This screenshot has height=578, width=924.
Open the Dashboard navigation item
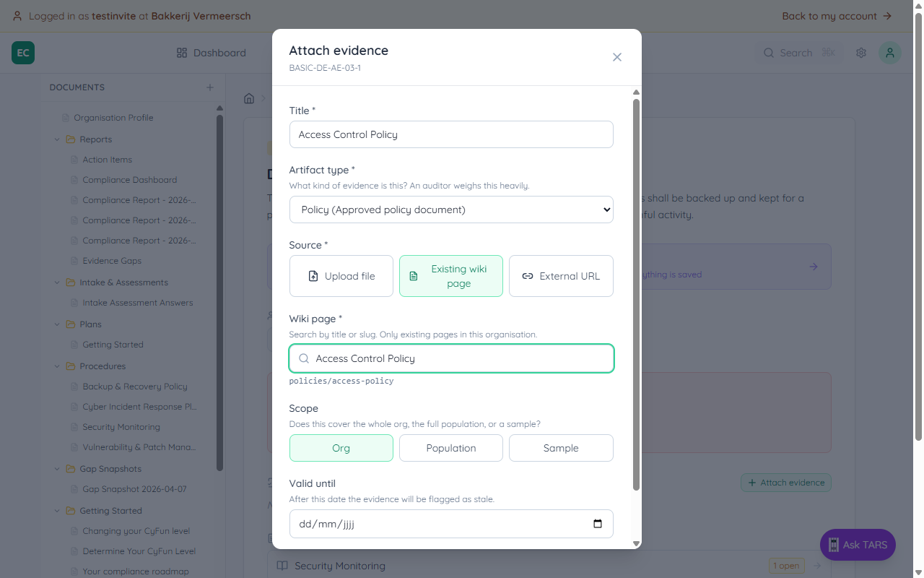212,53
